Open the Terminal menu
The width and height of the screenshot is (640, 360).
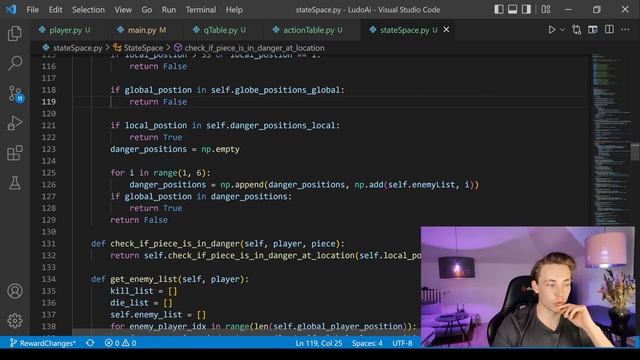click(x=201, y=10)
